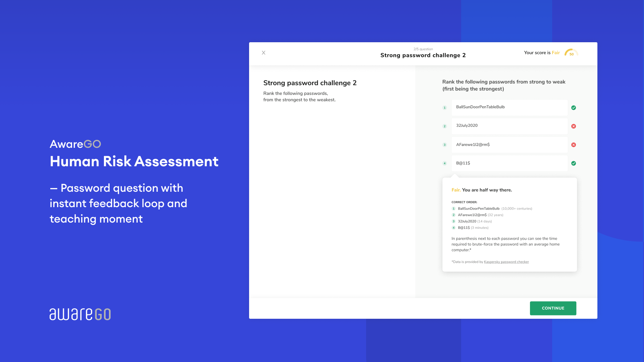Click the green checkmark beside B@11$
Screen dimensions: 644x362
pyautogui.click(x=574, y=163)
